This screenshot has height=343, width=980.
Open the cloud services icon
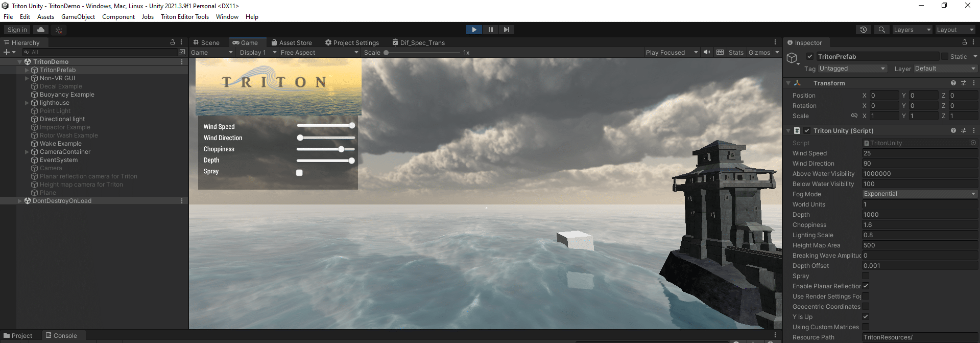tap(41, 30)
